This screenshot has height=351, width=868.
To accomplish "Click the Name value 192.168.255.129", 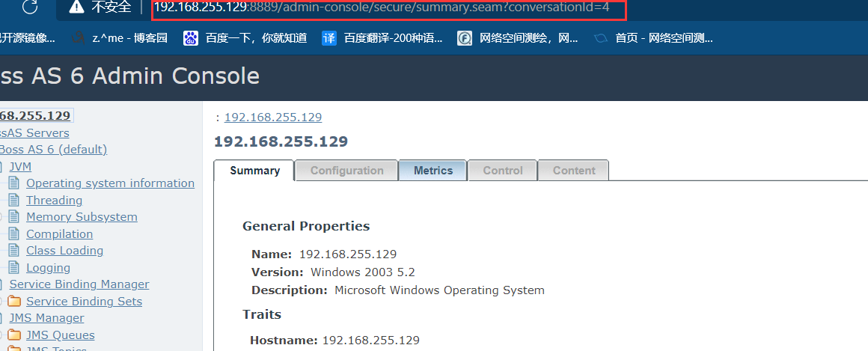I will pos(348,254).
